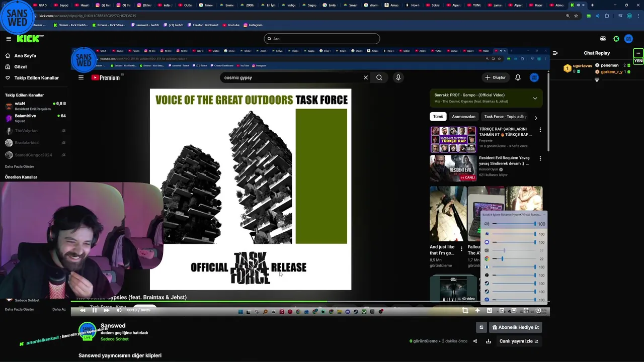Open chat options three-dot button

coord(638,53)
